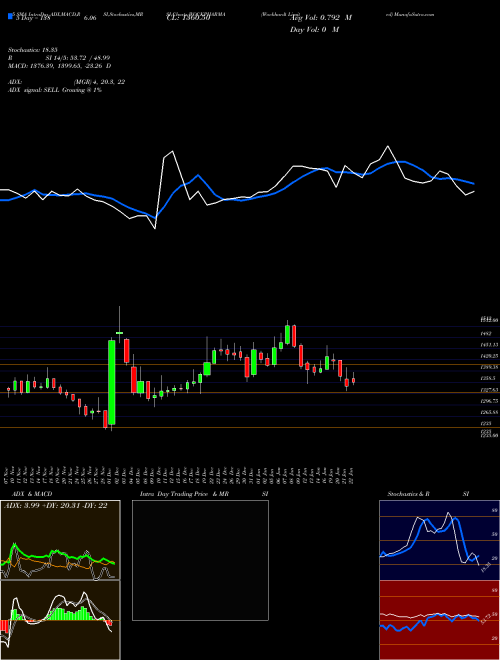
Task: Click the 'Intra Day Trading Price & MR' title
Action: [x=184, y=494]
